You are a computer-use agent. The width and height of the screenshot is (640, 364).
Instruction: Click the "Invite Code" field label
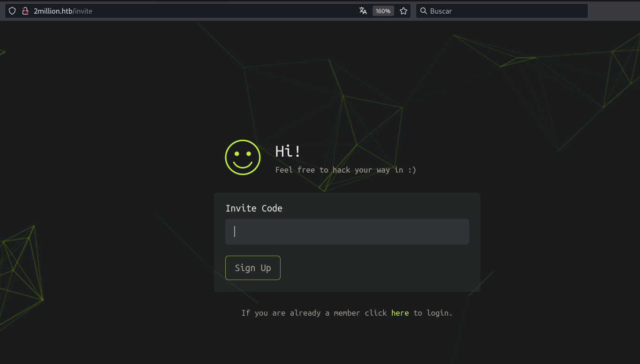point(254,208)
